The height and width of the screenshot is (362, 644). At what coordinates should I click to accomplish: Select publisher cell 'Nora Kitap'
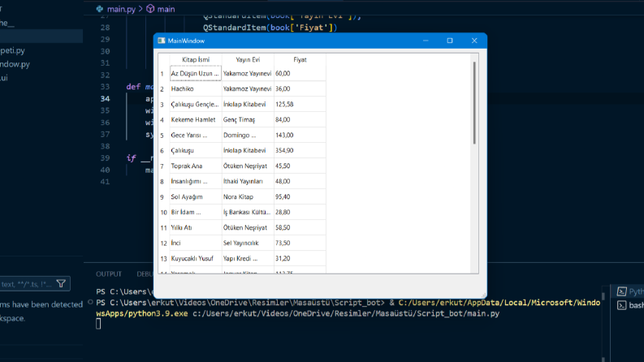click(248, 196)
